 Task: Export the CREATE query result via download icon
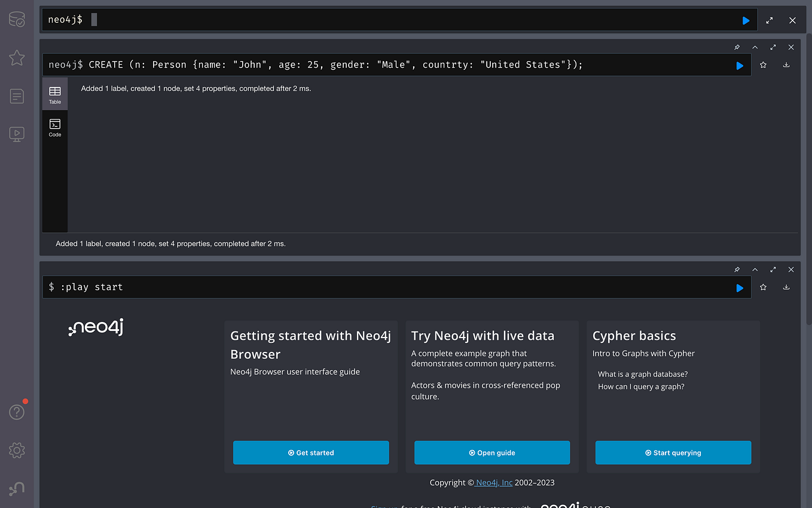[x=786, y=65]
